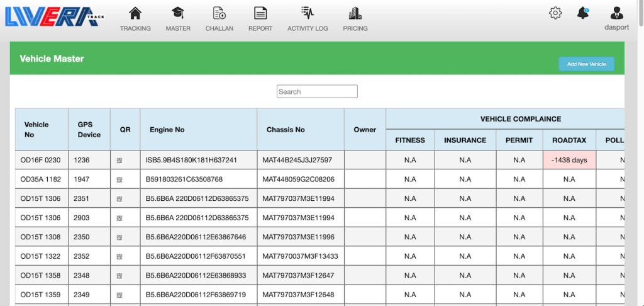644x306 pixels.
Task: Open the Tracking home icon
Action: (135, 13)
